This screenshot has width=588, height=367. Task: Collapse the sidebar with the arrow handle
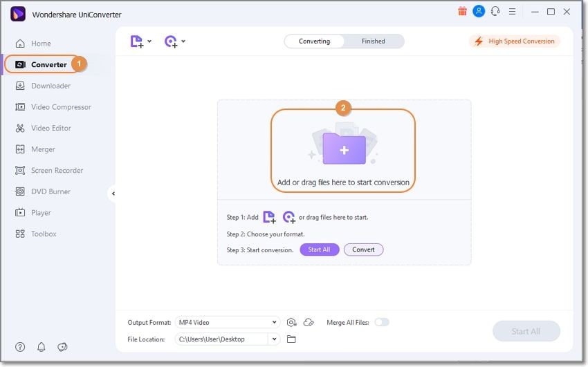113,194
